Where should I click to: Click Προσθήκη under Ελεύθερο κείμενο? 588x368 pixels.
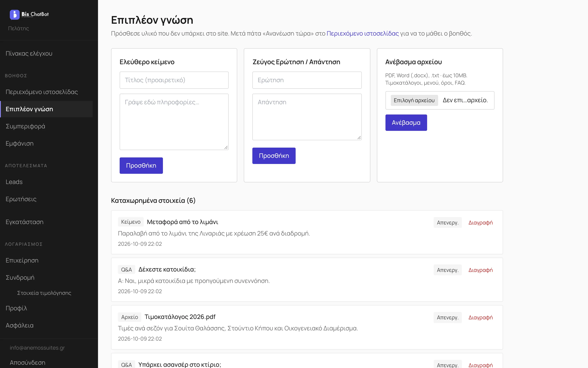[141, 166]
